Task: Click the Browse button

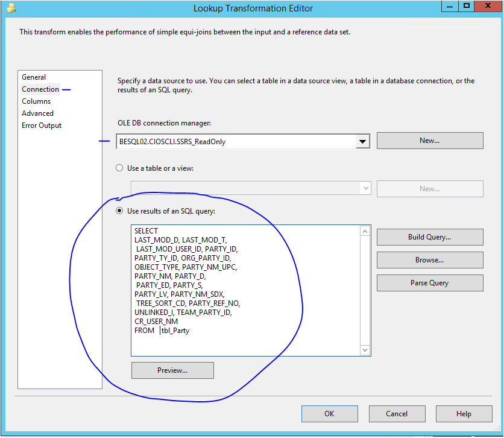Action: [x=430, y=260]
